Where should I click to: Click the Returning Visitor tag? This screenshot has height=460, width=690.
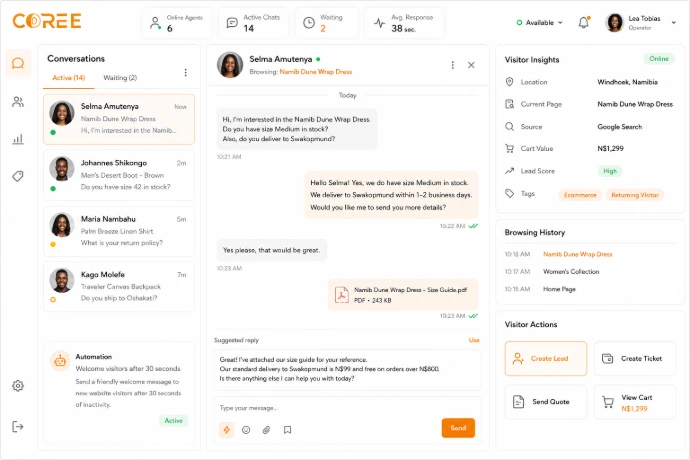tap(635, 195)
